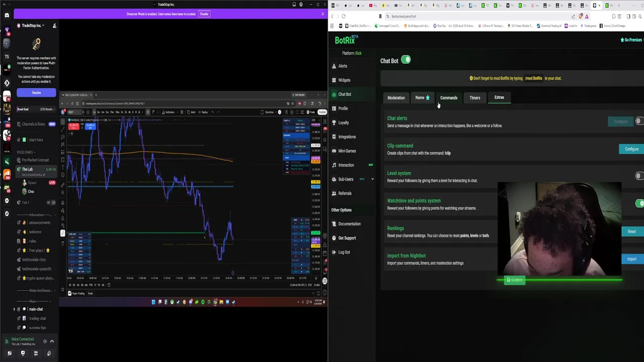This screenshot has width=644, height=362.
Task: Select Chat Bot in BotRix sidebar
Action: pyautogui.click(x=345, y=94)
